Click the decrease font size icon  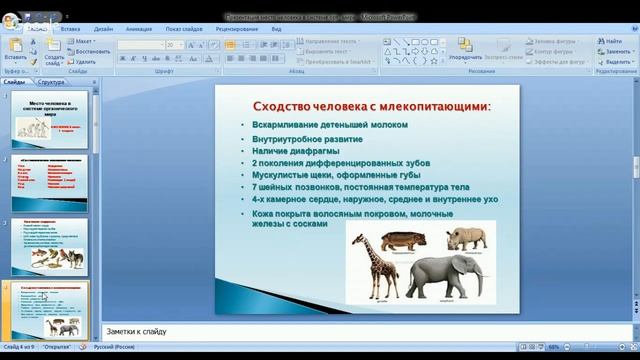coord(202,45)
